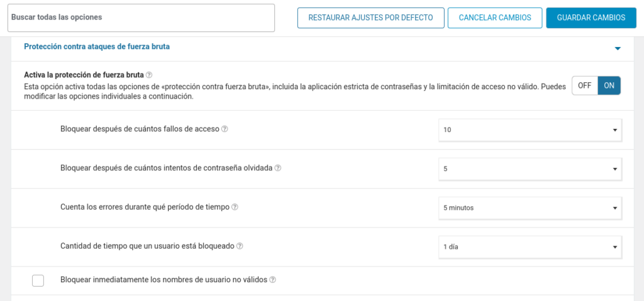Click help icon next to fallos de acceso

[225, 129]
